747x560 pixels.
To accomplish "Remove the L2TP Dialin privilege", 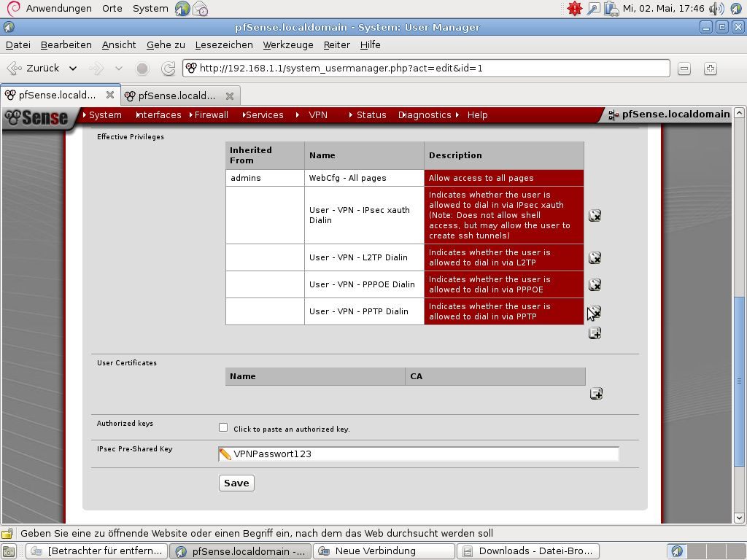I will 595,257.
